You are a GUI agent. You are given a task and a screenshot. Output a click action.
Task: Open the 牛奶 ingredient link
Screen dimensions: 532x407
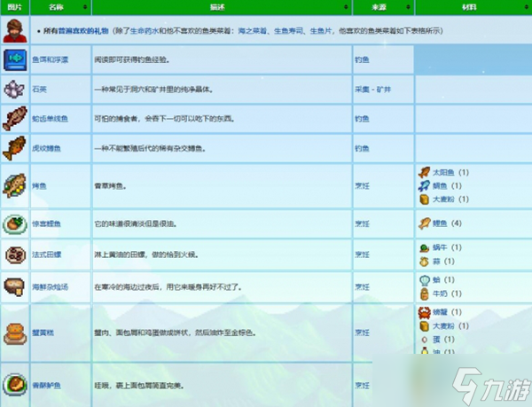tap(440, 294)
